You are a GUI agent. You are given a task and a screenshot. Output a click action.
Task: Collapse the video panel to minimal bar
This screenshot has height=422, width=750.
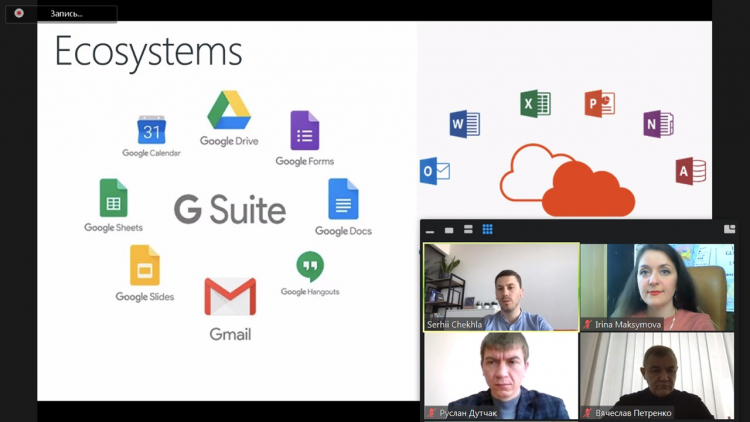[430, 231]
